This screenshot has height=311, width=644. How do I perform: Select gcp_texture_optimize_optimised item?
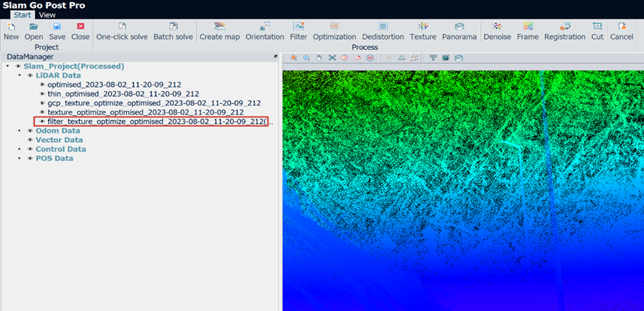point(154,103)
